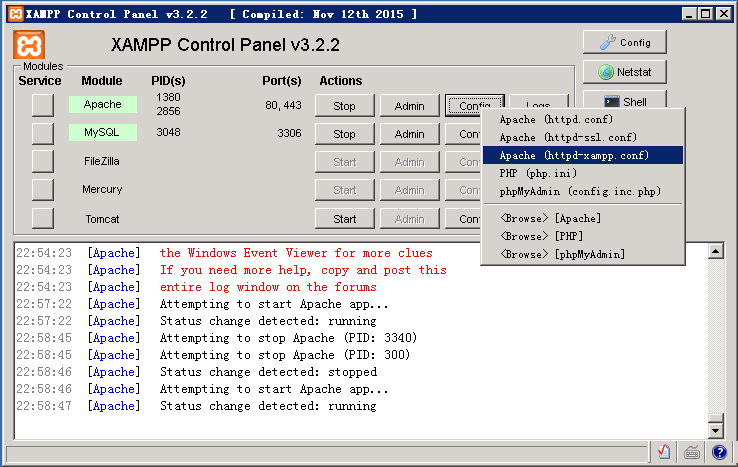Click MySQL port value 3306

point(289,133)
